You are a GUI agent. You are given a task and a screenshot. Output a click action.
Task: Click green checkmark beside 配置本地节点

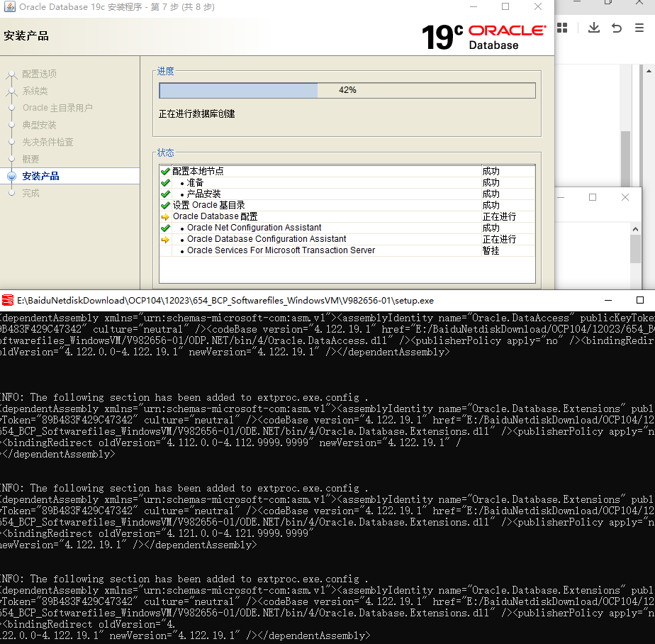165,172
